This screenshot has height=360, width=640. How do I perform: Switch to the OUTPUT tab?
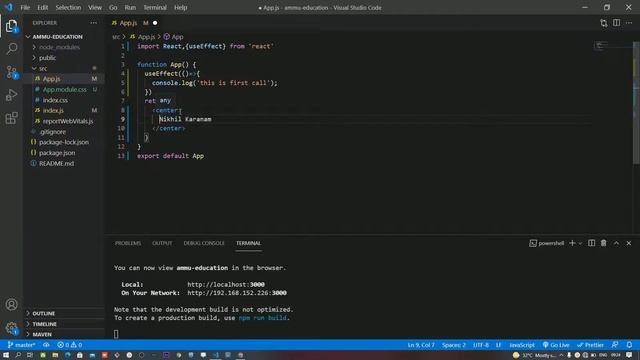point(162,243)
